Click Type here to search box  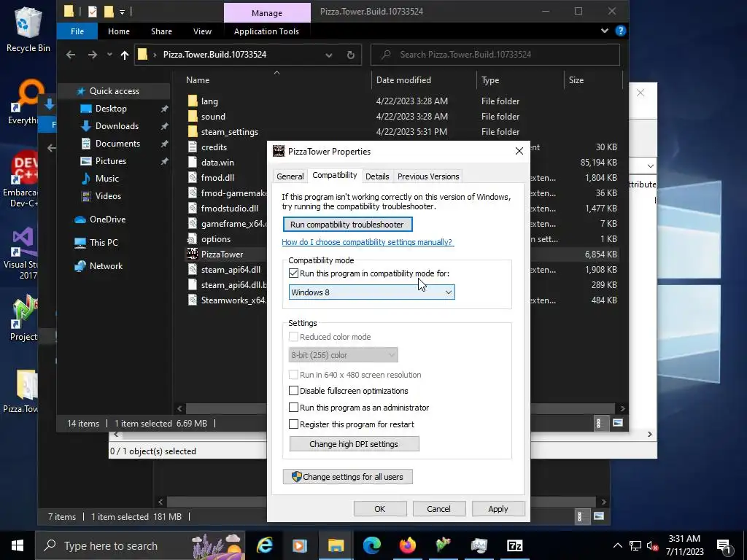coord(139,545)
